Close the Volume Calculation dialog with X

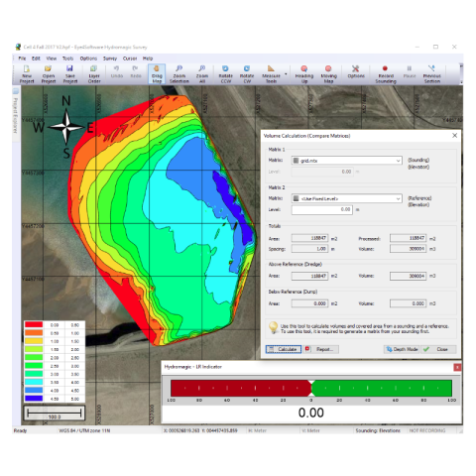point(454,136)
